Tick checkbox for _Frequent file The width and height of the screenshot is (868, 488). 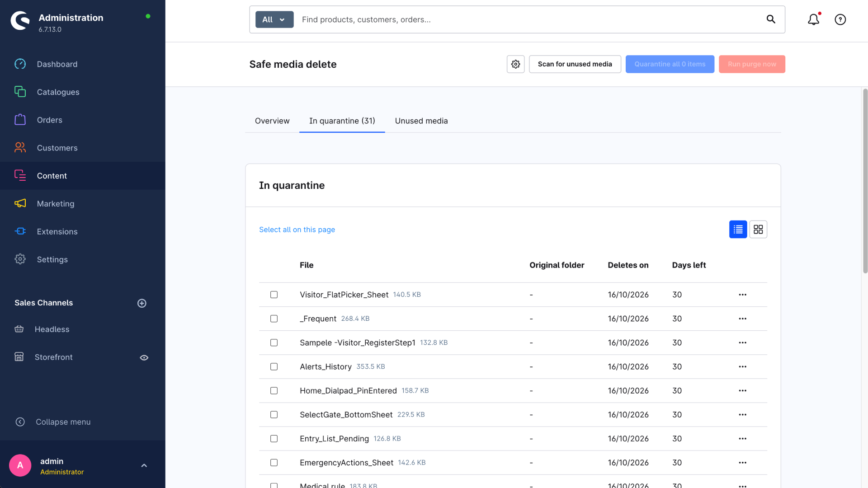[x=274, y=319]
